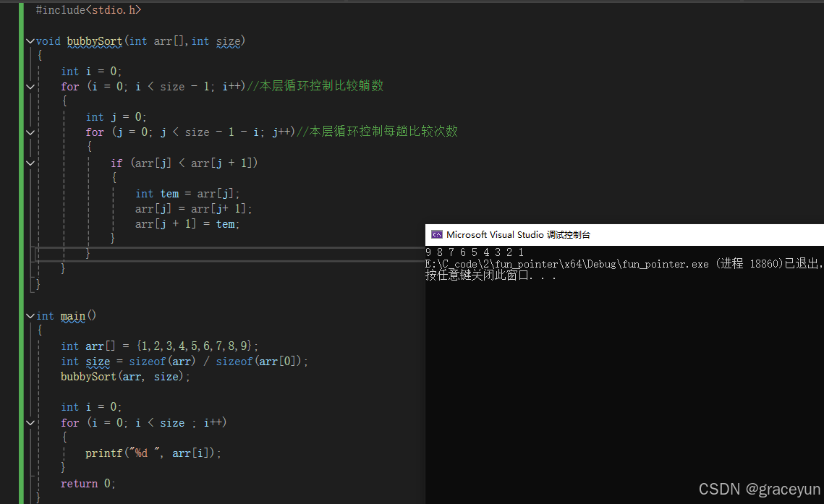The image size is (824, 504).
Task: Click the comment 本层循环控制比较躺数
Action: click(315, 85)
